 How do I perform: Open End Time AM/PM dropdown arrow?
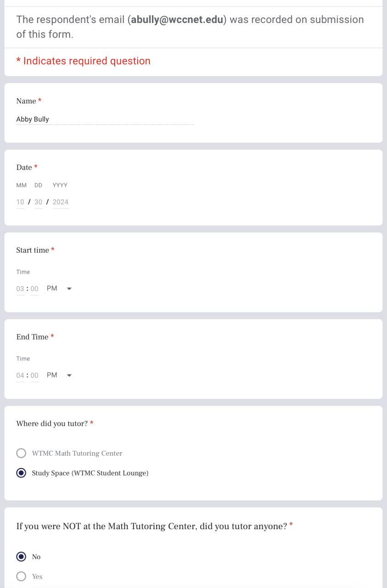click(69, 375)
